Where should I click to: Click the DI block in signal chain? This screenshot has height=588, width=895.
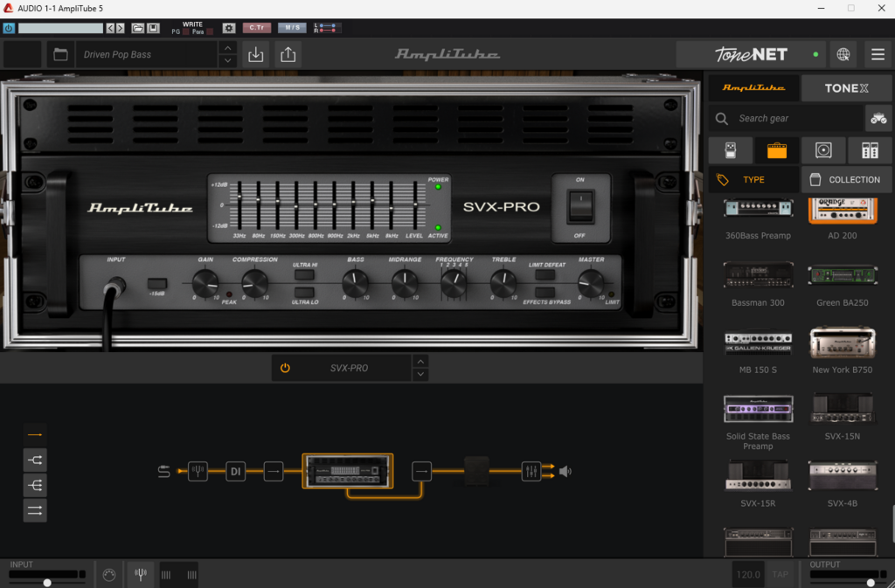[235, 472]
